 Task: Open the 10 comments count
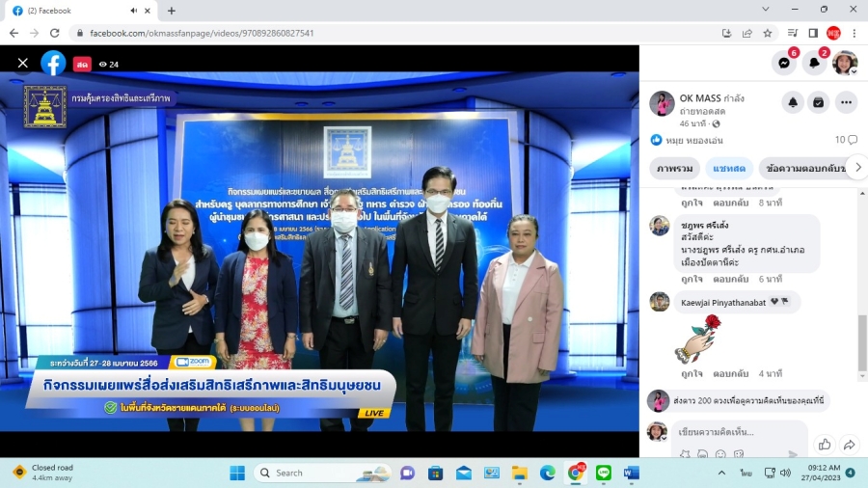coord(846,140)
